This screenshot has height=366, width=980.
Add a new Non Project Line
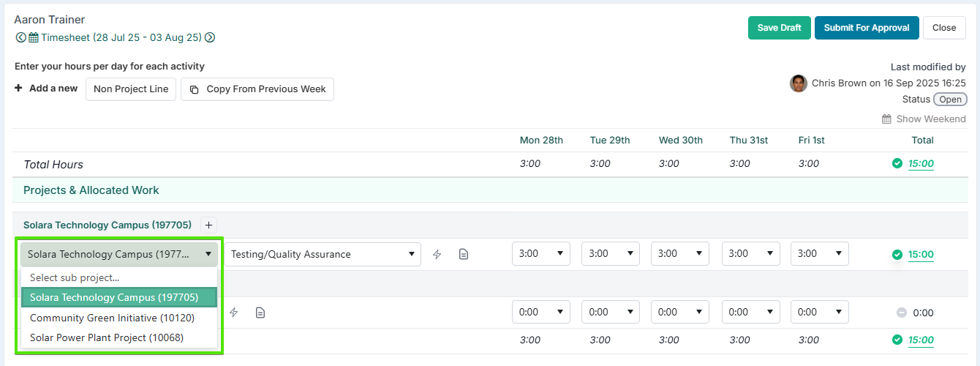click(131, 89)
